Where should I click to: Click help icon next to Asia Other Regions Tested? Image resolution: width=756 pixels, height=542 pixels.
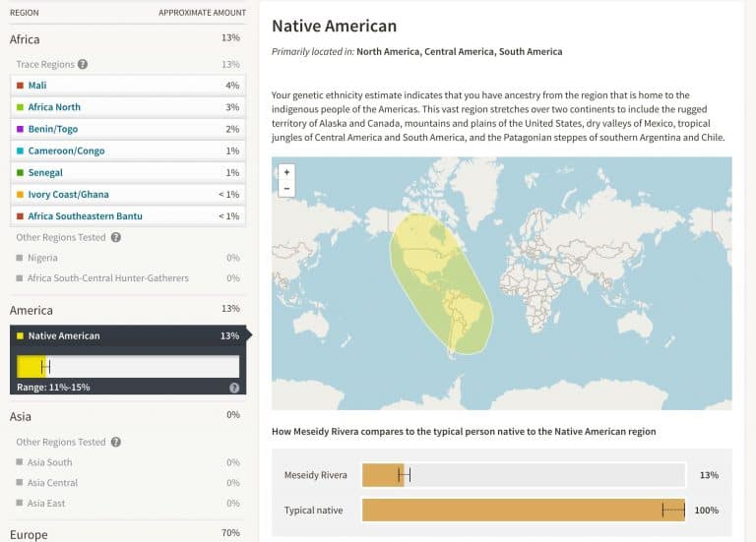(x=116, y=442)
